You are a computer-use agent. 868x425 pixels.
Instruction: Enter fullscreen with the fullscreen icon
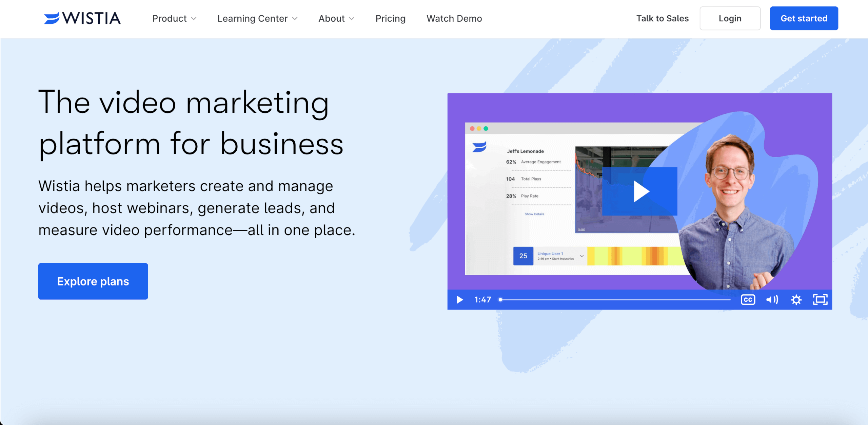820,300
